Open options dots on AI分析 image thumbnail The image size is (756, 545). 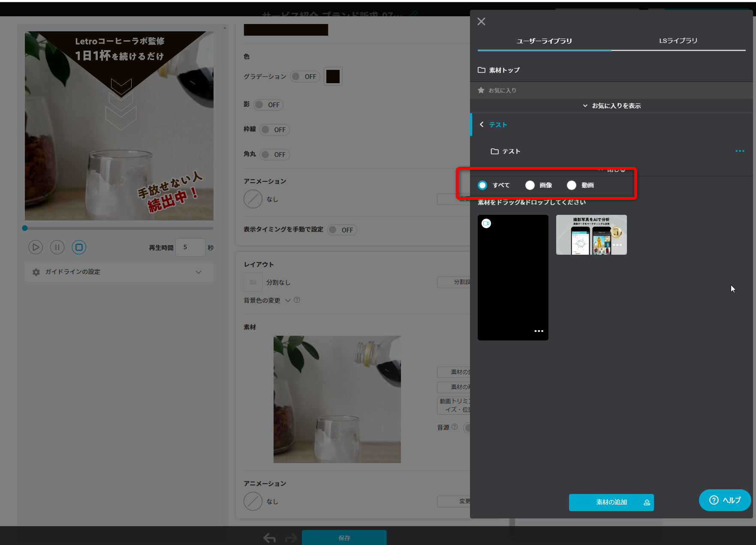pos(617,245)
